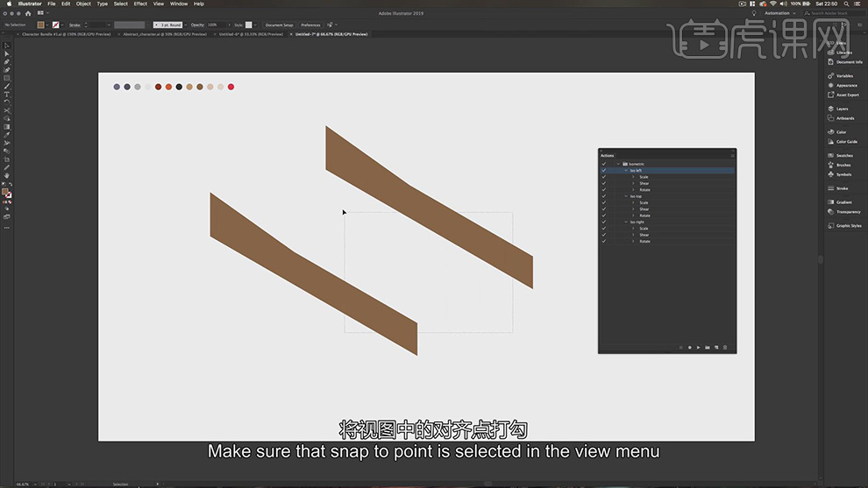
Task: Open the Gradient panel
Action: [841, 202]
